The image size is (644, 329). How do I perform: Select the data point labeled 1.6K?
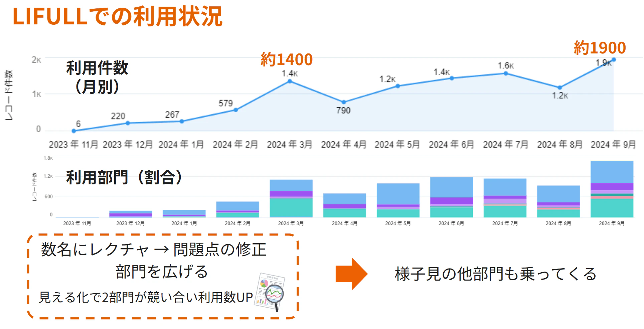tap(506, 73)
